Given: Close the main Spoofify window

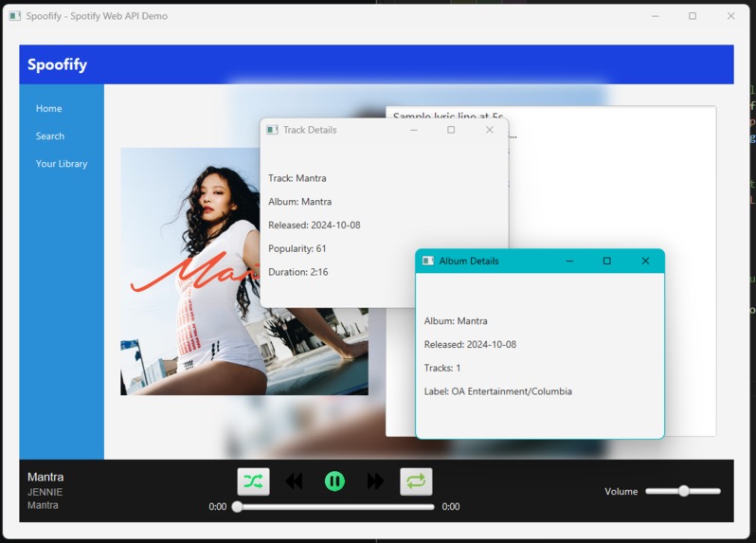Looking at the screenshot, I should [731, 16].
